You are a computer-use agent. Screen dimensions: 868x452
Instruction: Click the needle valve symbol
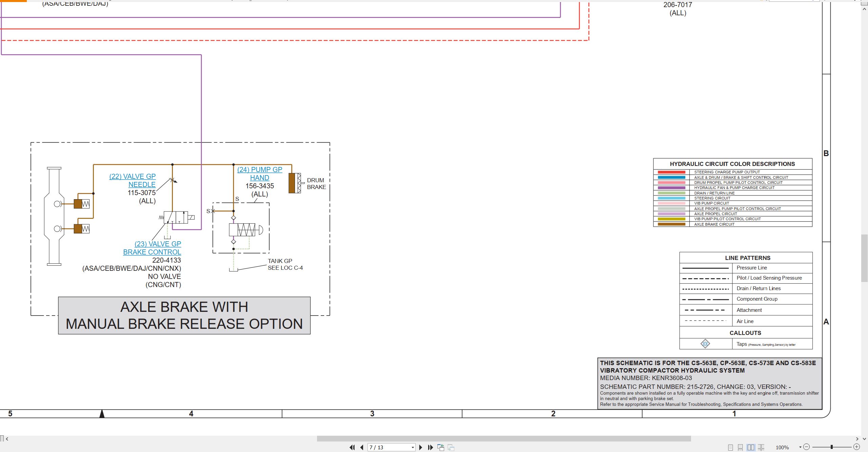[x=173, y=180]
